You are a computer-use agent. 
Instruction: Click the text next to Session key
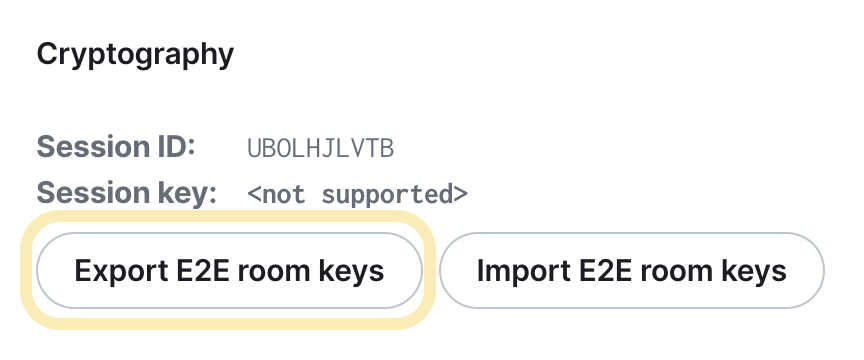[x=357, y=195]
